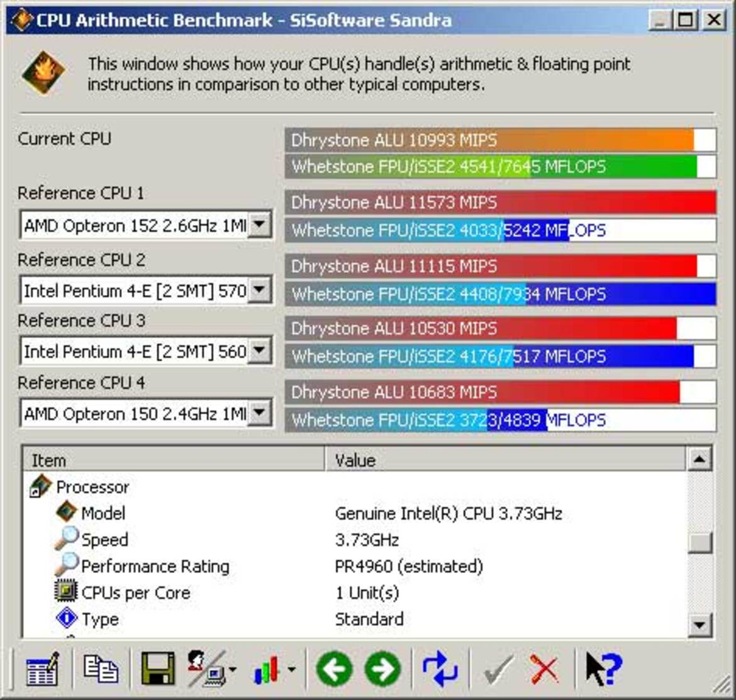Image resolution: width=736 pixels, height=700 pixels.
Task: Click the 'Current CPU' label
Action: point(64,138)
